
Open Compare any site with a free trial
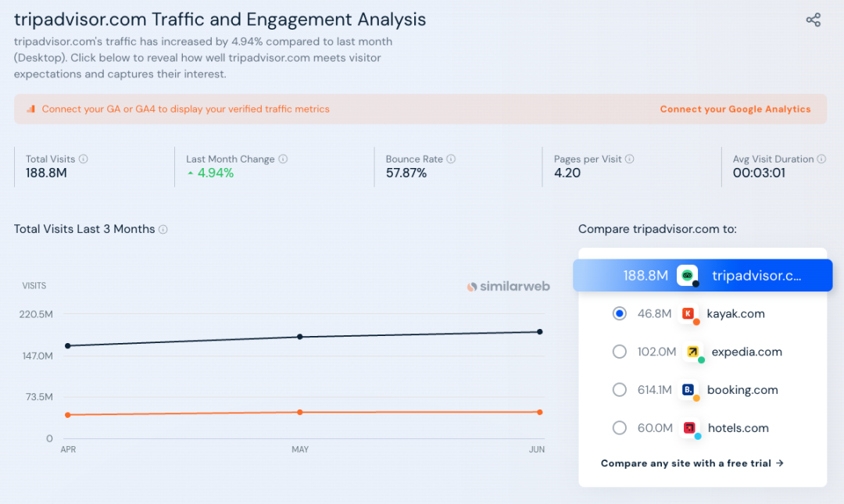click(x=692, y=463)
